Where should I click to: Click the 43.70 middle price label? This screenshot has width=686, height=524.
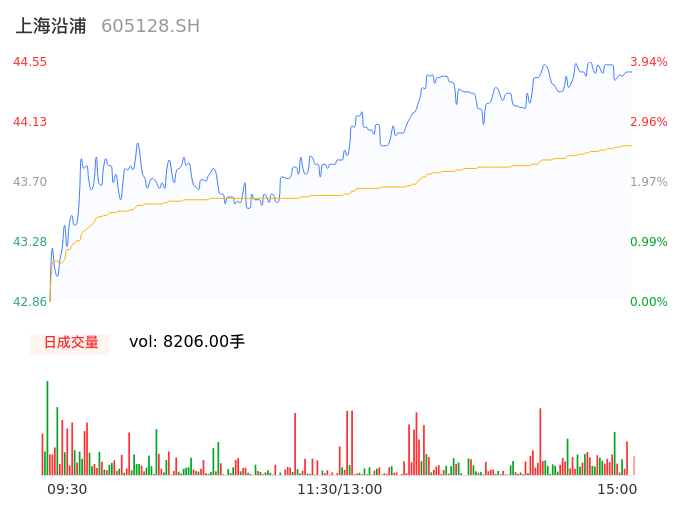30,182
